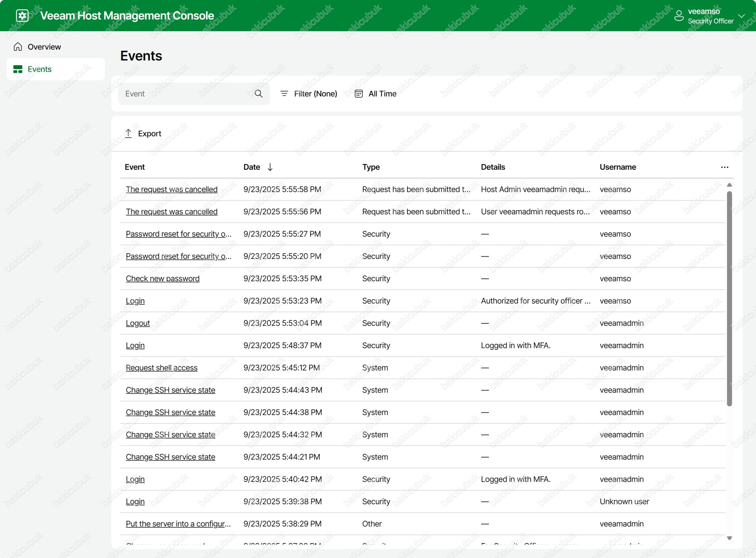The height and width of the screenshot is (558, 756).
Task: Open the 5:55:20 PM password reset event
Action: pyautogui.click(x=179, y=256)
